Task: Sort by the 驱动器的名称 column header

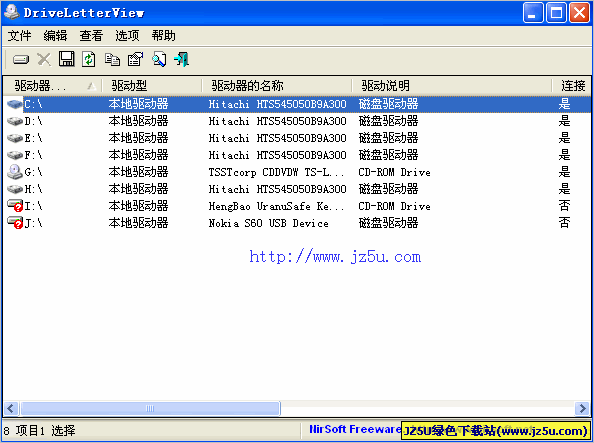Action: tap(277, 86)
